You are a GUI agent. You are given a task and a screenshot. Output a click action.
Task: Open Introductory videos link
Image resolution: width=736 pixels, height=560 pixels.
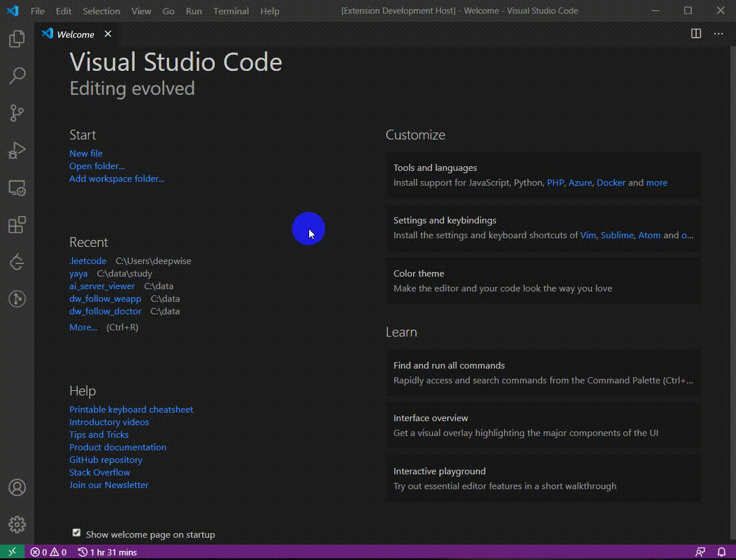[109, 422]
